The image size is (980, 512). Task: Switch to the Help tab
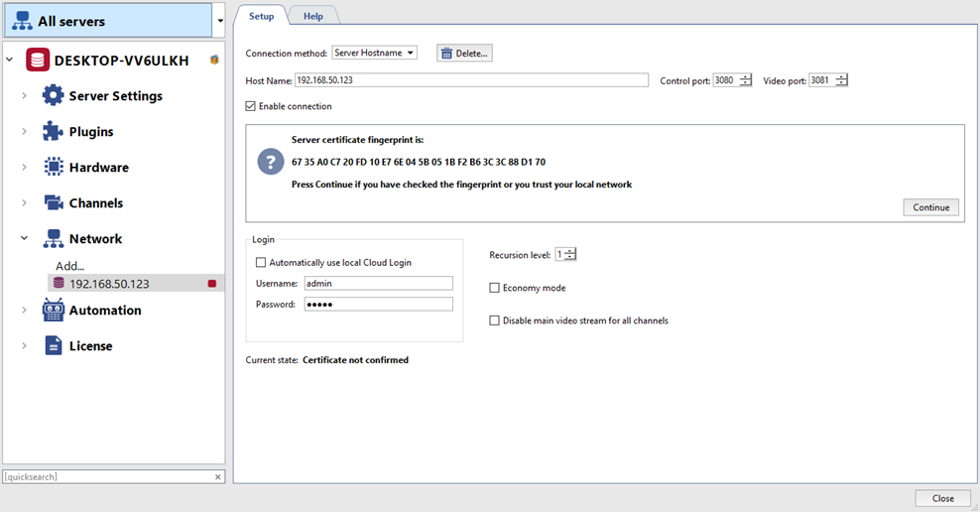coord(312,16)
